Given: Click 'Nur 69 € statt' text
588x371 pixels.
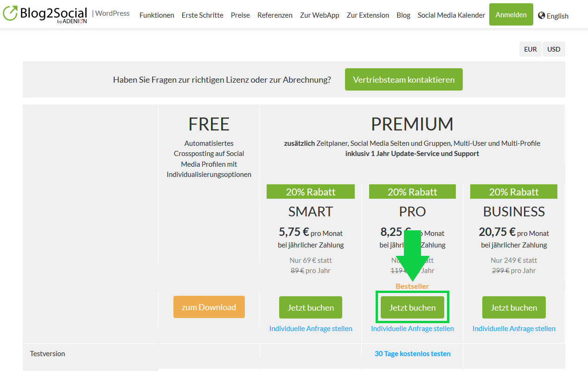Looking at the screenshot, I should coord(311,260).
